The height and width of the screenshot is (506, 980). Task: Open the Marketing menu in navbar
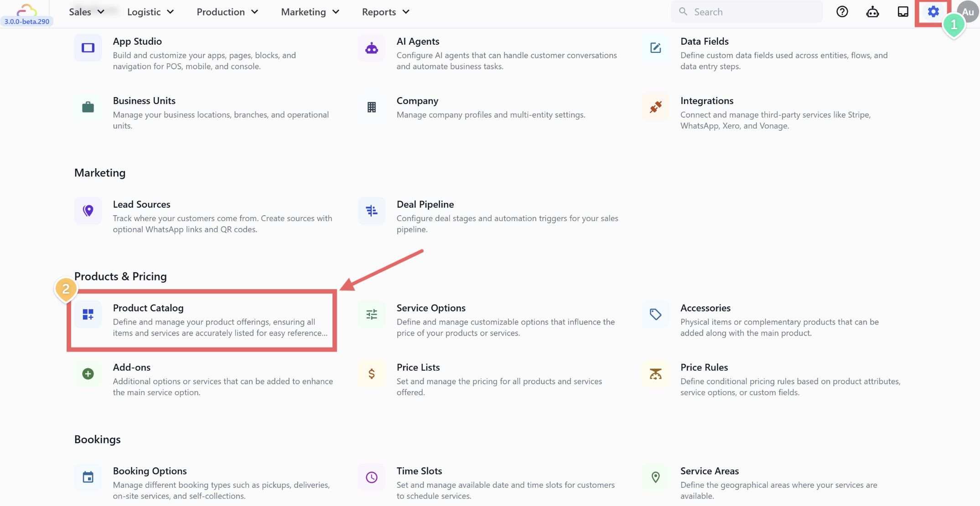310,12
